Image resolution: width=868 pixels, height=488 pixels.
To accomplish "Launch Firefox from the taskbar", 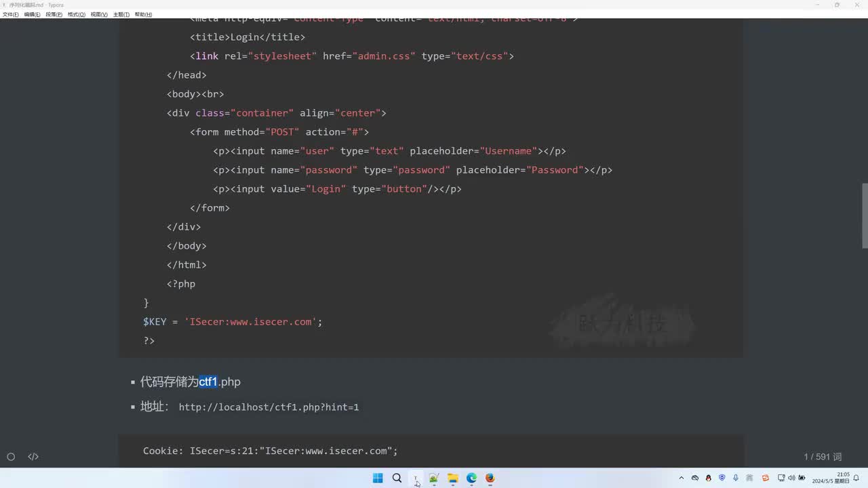I will 490,478.
